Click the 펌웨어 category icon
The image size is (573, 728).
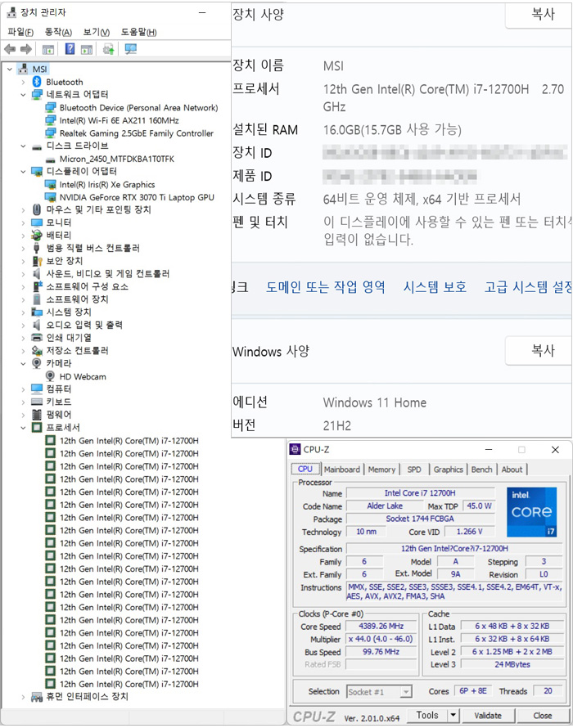37,414
